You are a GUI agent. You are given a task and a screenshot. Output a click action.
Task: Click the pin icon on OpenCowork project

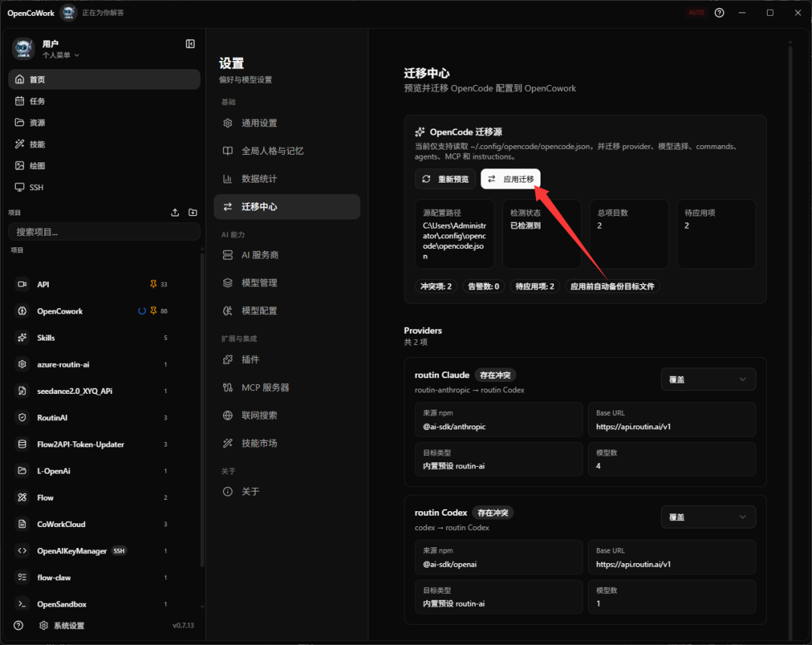[x=153, y=311]
